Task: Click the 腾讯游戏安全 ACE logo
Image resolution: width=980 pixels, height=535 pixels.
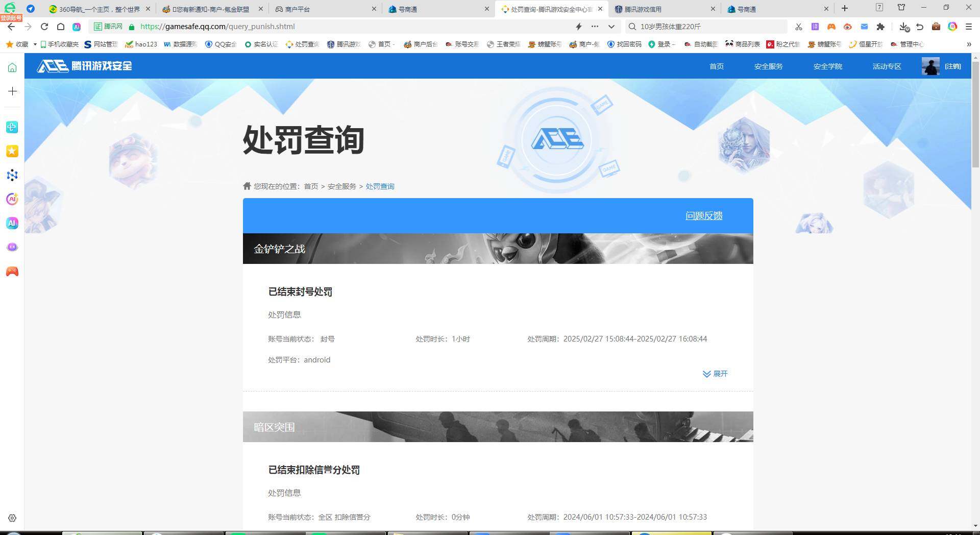Action: click(x=84, y=66)
